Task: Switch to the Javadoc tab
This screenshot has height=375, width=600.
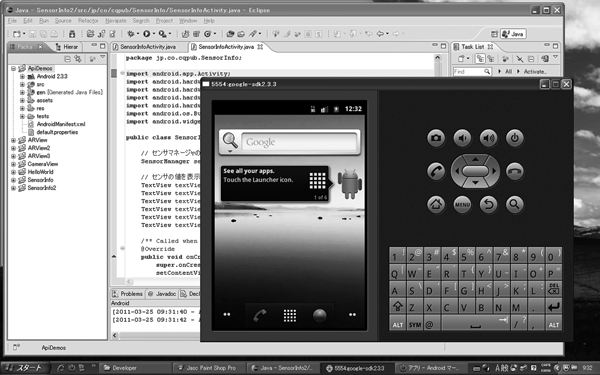Action: pyautogui.click(x=162, y=294)
